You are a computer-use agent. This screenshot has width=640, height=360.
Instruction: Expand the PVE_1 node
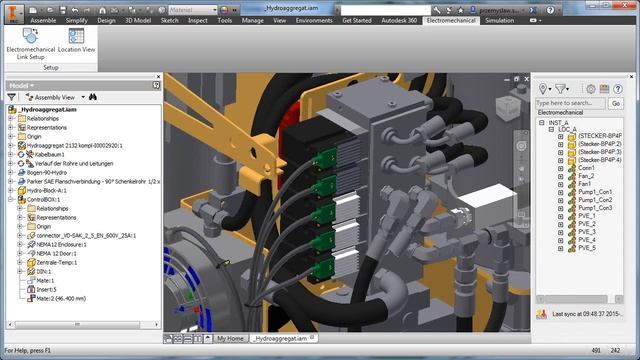(561, 216)
